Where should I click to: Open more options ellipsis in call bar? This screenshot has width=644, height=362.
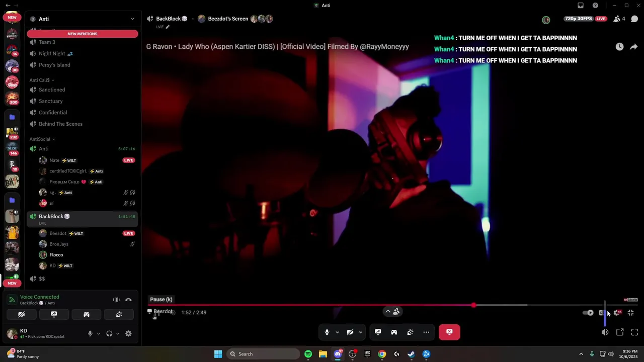click(426, 332)
